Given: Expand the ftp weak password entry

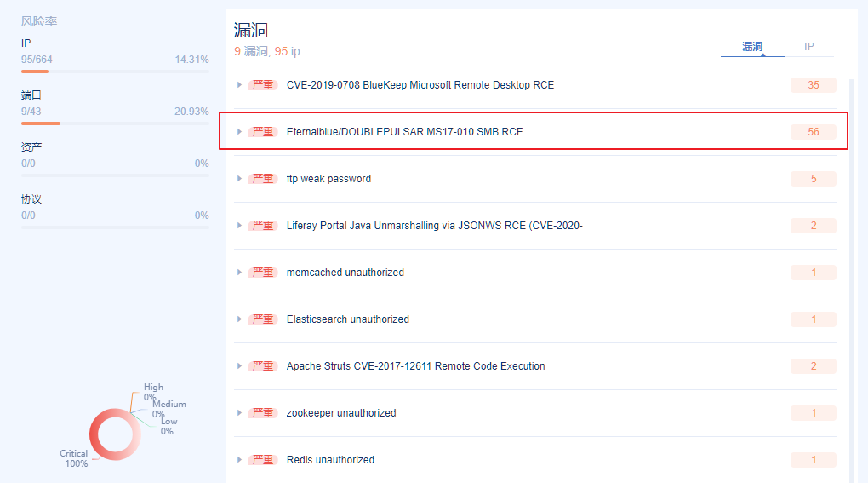Looking at the screenshot, I should pyautogui.click(x=239, y=178).
